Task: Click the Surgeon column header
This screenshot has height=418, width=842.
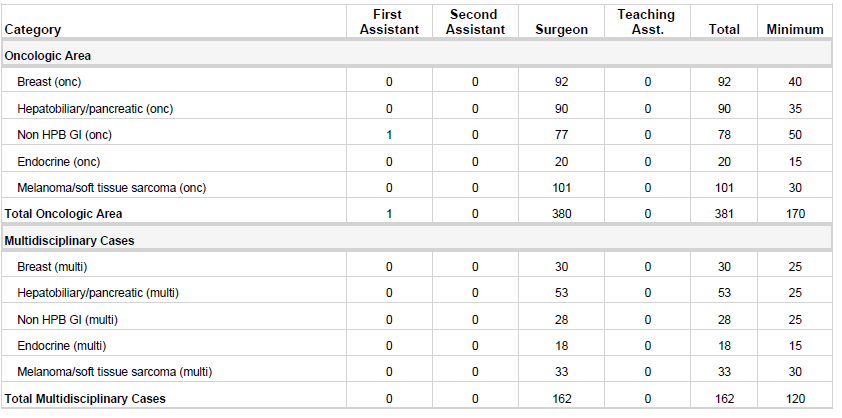Action: pyautogui.click(x=561, y=30)
